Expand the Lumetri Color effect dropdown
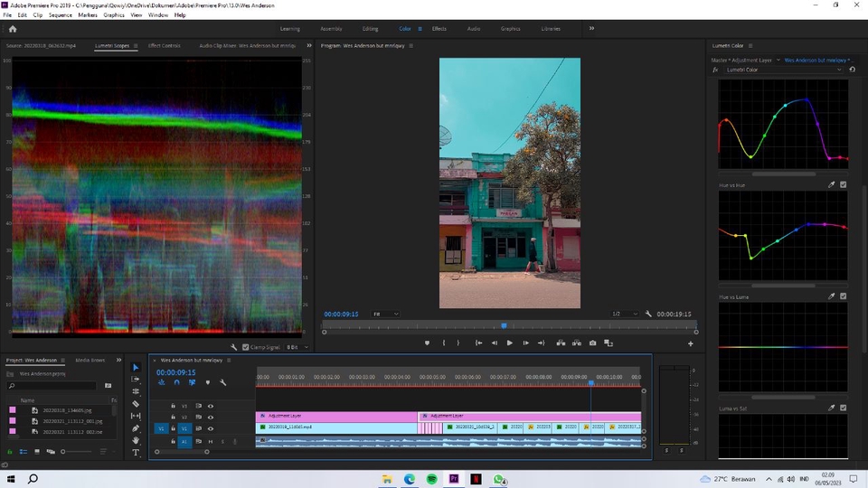The height and width of the screenshot is (488, 868). click(838, 70)
